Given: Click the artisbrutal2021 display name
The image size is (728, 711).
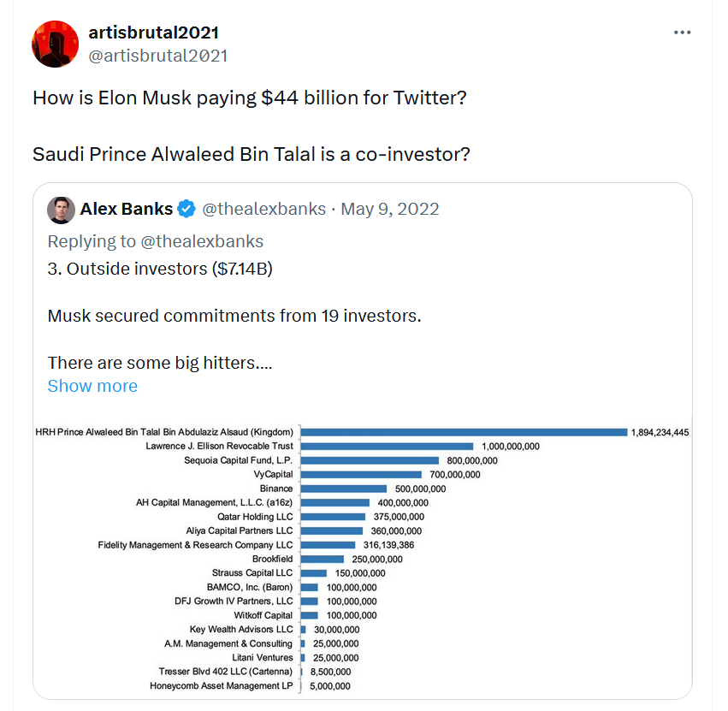Looking at the screenshot, I should [x=153, y=33].
